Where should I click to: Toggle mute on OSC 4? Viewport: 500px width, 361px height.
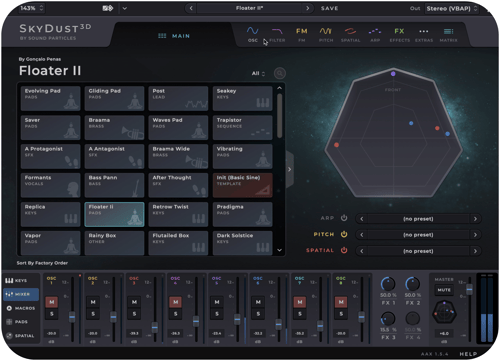click(176, 302)
